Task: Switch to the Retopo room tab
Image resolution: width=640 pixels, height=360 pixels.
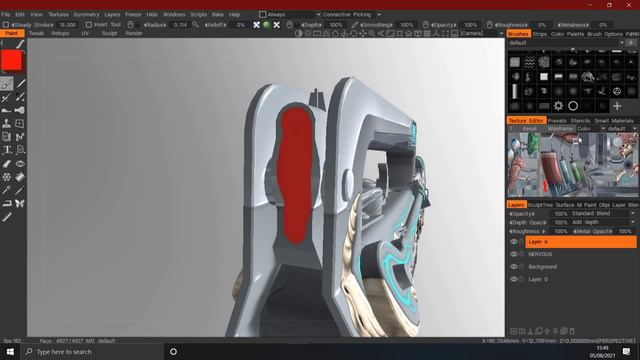Action: click(x=60, y=33)
